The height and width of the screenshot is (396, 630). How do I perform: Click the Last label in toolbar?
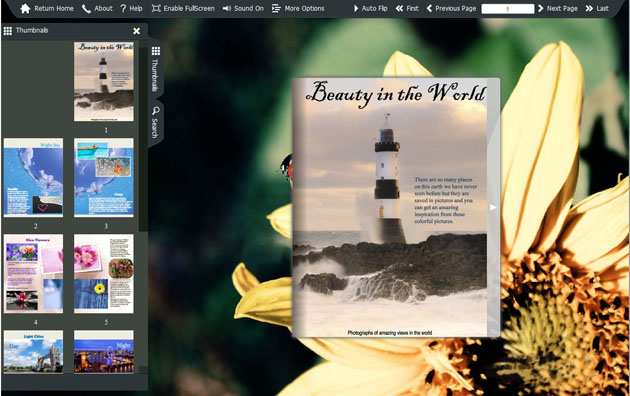602,8
